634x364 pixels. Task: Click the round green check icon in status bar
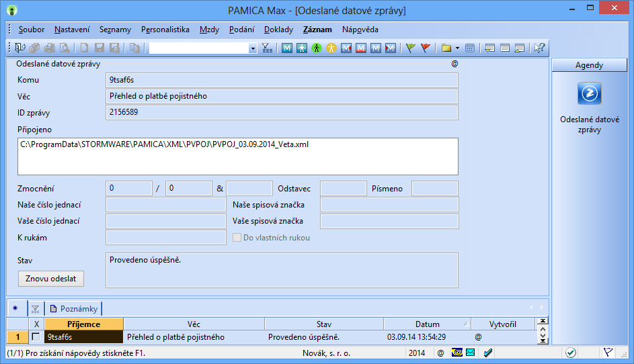[x=571, y=353]
